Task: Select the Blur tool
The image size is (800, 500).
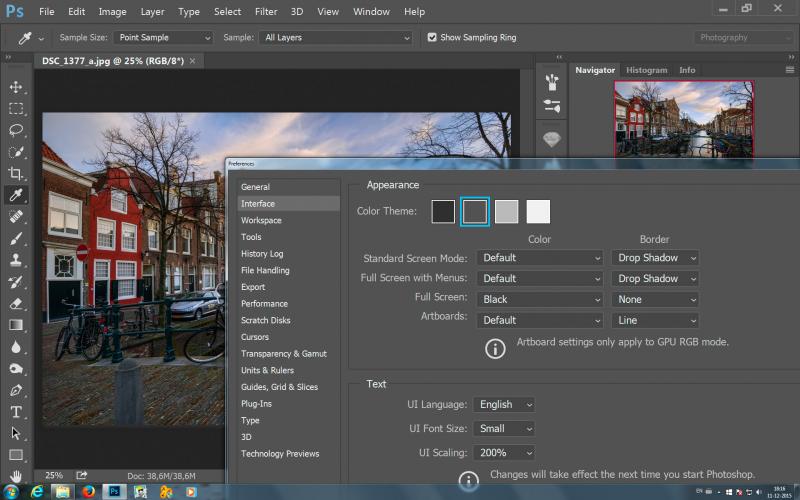Action: pos(16,347)
